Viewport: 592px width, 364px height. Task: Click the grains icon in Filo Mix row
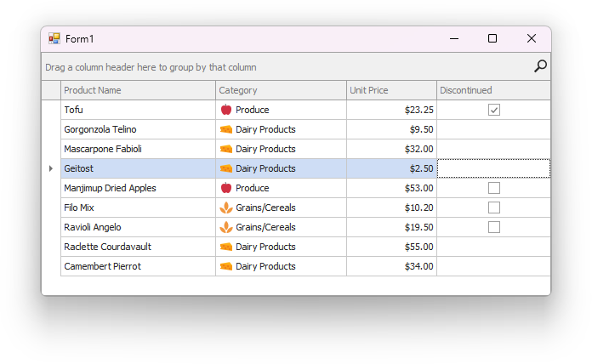226,208
